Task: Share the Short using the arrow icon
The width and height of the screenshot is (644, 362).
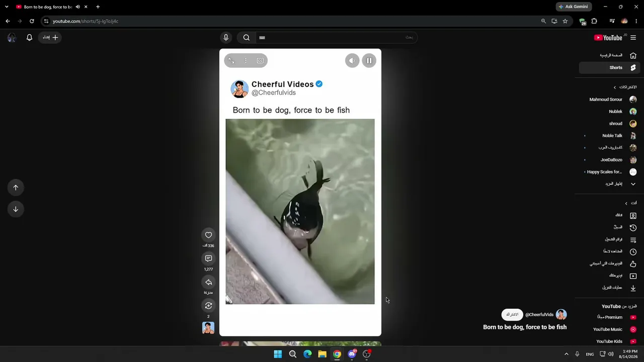Action: click(x=208, y=282)
